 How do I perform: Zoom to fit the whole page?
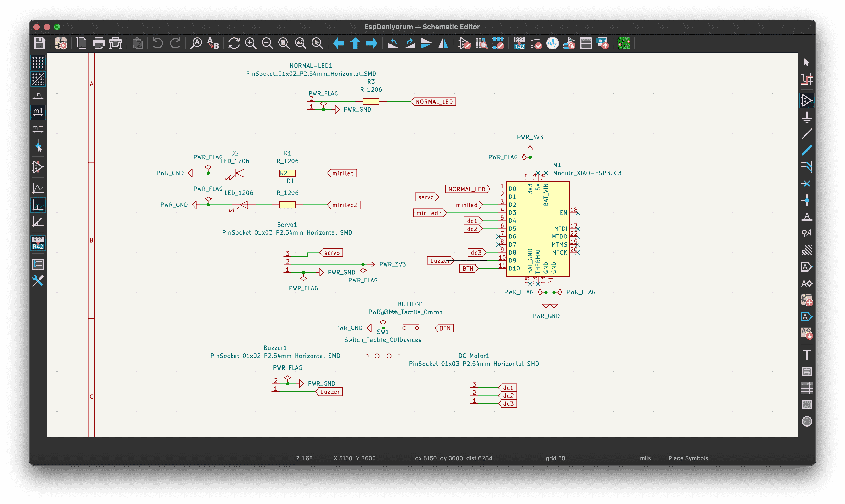pos(284,43)
